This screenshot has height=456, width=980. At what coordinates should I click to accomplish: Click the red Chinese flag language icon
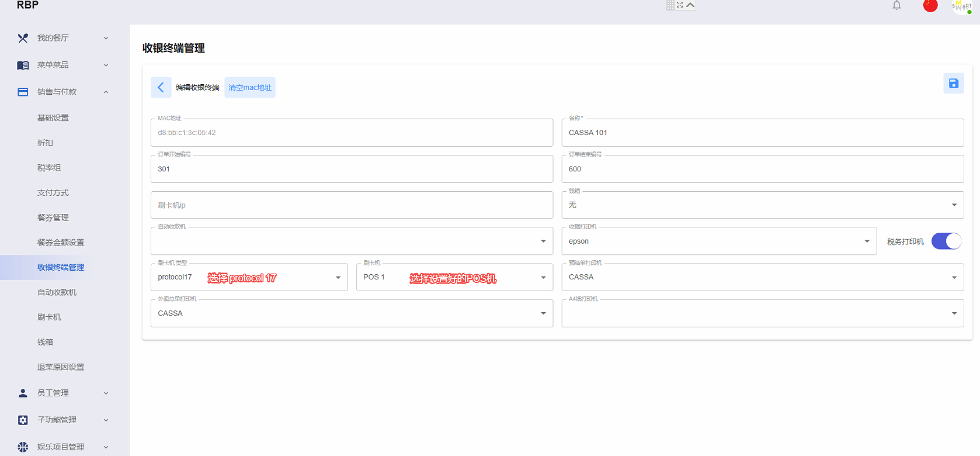[930, 5]
